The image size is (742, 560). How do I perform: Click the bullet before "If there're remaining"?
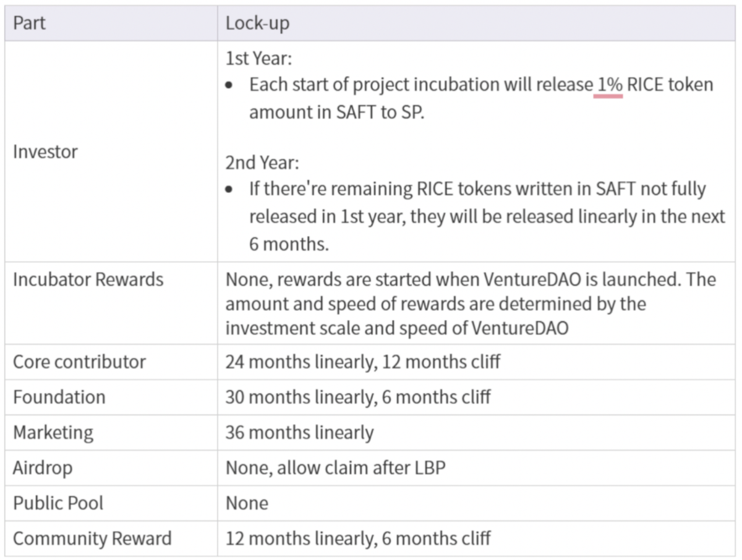point(230,189)
